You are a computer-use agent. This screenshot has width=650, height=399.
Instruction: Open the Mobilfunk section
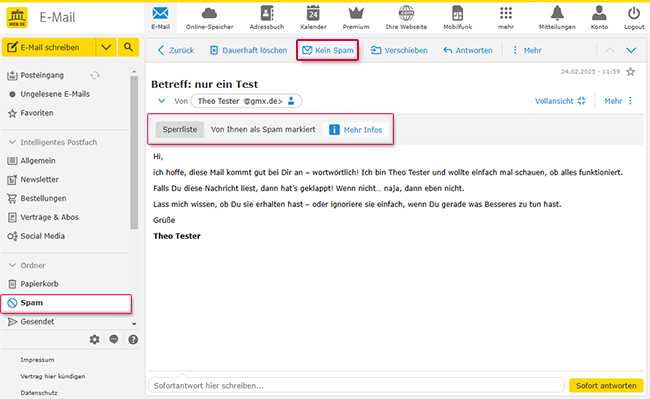(457, 18)
